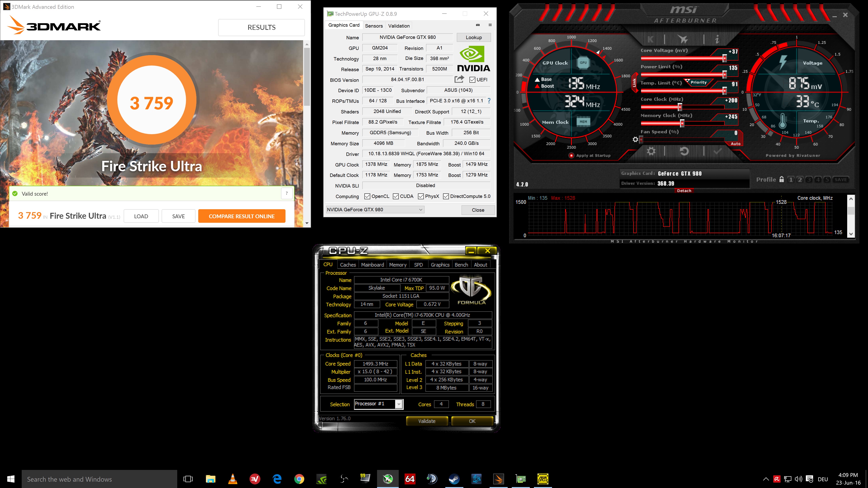Click Core Voltage slider handle
This screenshot has width=868, height=488.
tap(724, 58)
